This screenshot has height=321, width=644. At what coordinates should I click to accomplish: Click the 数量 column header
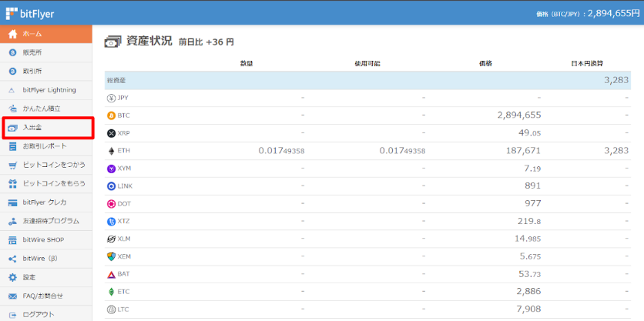[x=247, y=64]
